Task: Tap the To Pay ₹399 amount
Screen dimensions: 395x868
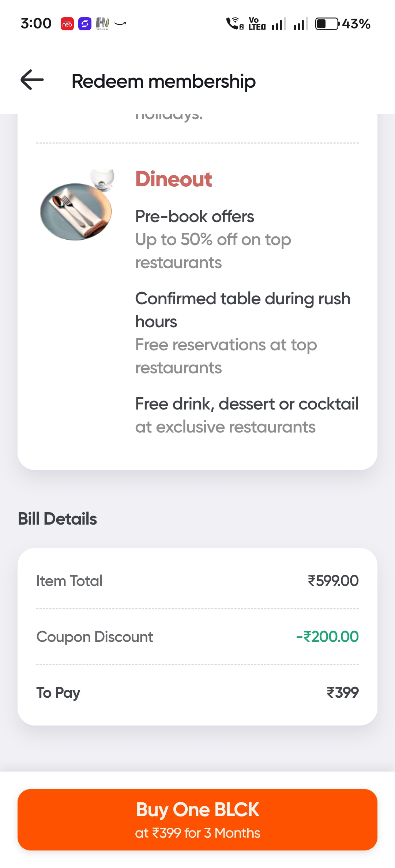Action: coord(343,693)
